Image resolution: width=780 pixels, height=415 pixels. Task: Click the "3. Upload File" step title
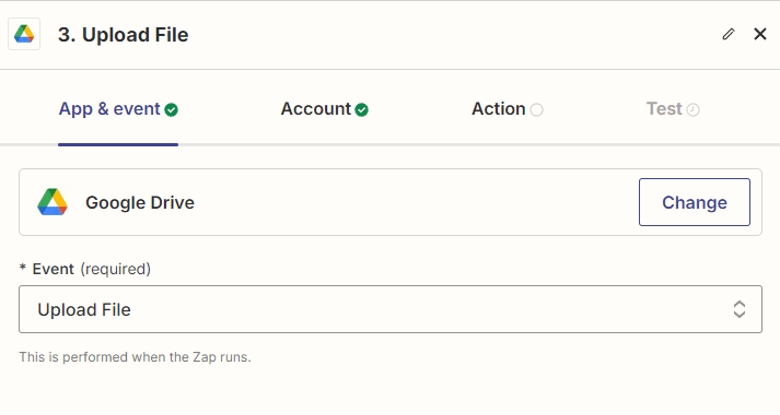[x=123, y=35]
